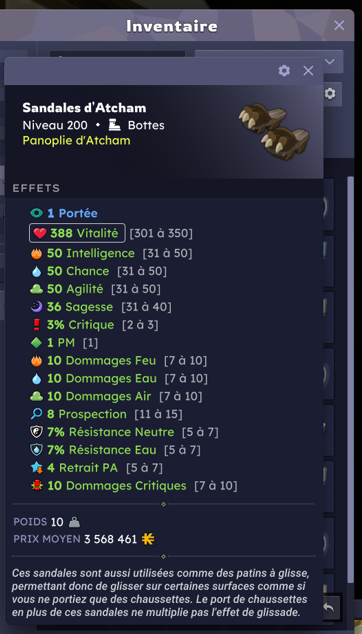Image resolution: width=362 pixels, height=634 pixels.
Task: Close the Sandales d'Atcham tooltip
Action: tap(308, 71)
